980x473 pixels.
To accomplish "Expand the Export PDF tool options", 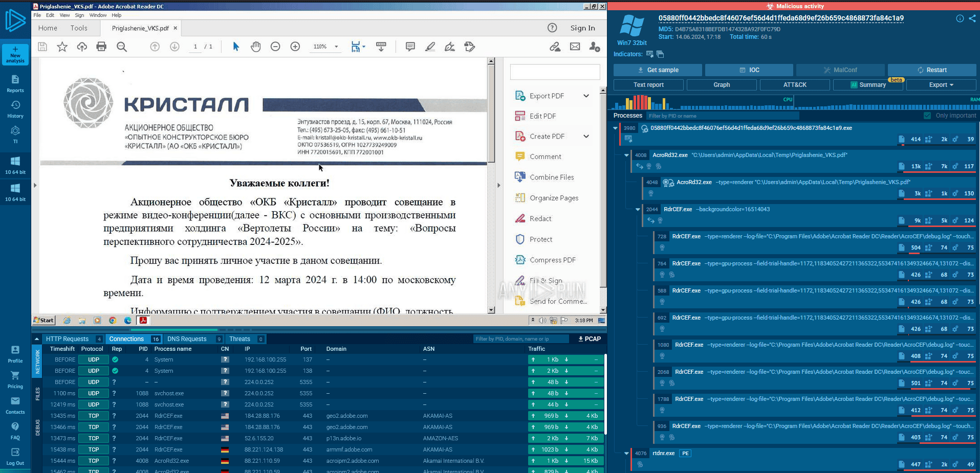I will coord(586,96).
